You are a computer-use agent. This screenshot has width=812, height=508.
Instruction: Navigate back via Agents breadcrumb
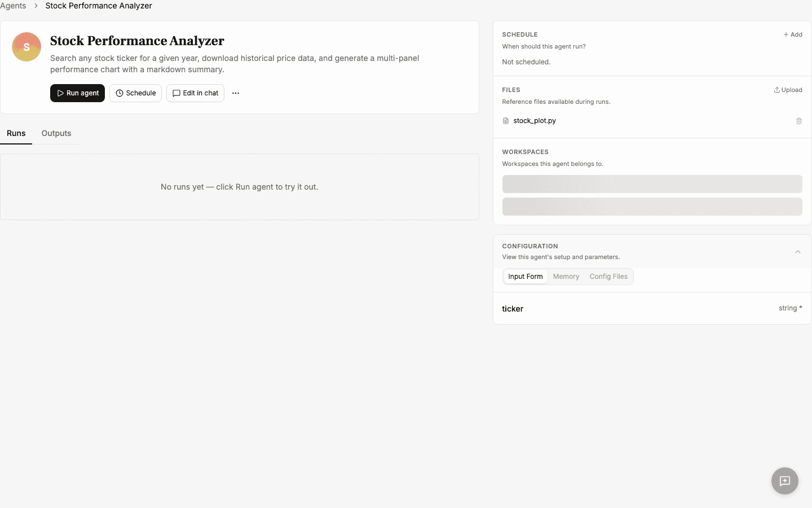pos(13,6)
